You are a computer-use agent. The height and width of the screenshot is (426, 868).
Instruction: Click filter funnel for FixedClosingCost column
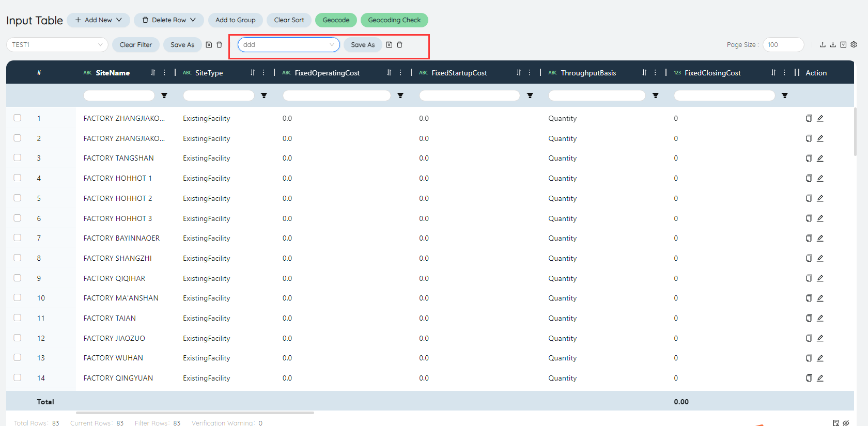(x=785, y=96)
